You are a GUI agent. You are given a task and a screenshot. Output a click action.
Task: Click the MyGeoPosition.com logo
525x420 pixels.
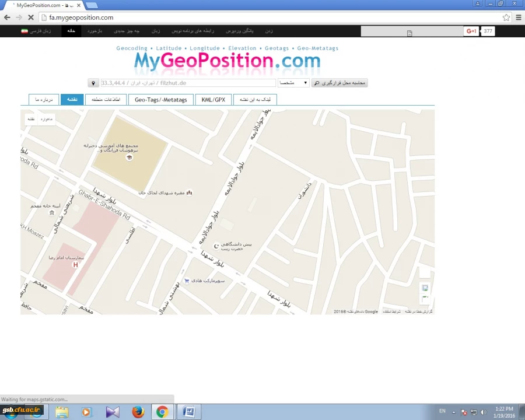227,61
